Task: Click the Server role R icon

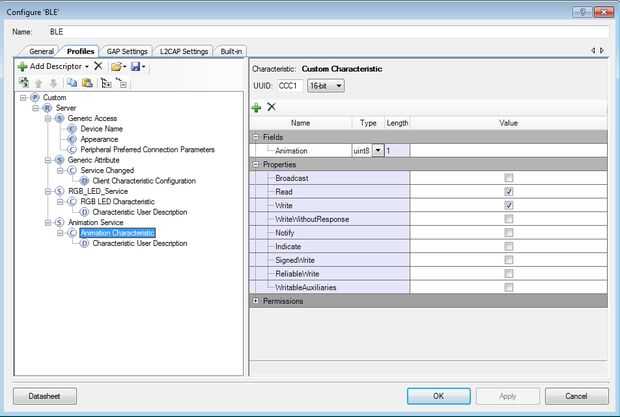Action: [x=47, y=108]
